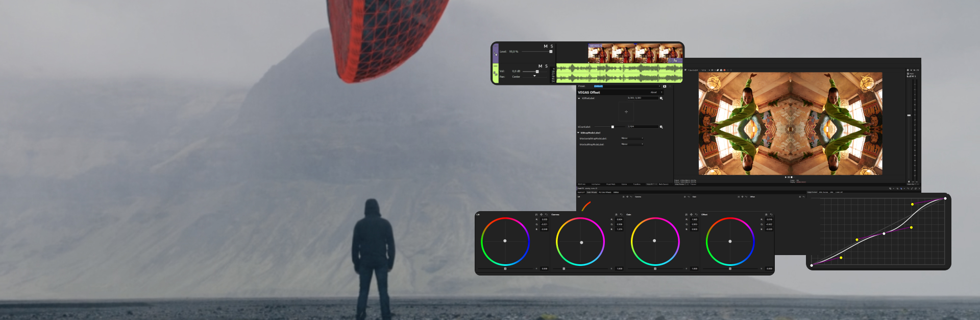Viewport: 980px width, 320px height.
Task: Reset the Gain color wheel
Action: point(696,215)
